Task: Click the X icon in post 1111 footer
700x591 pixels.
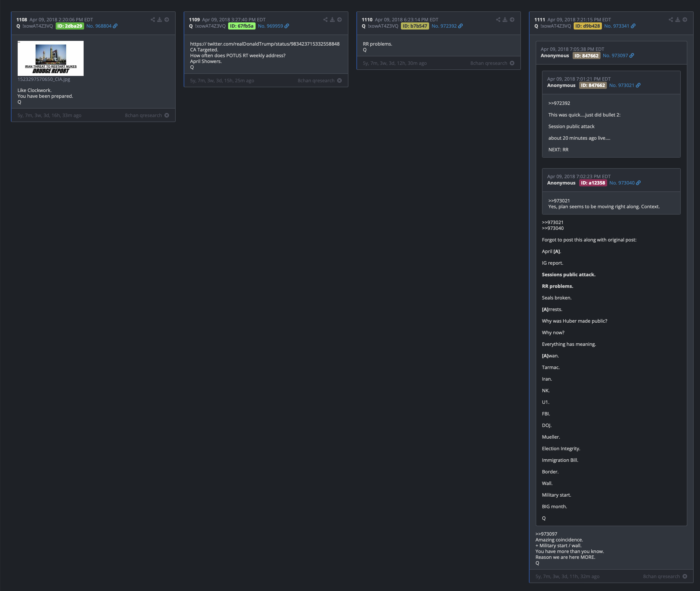Action: click(685, 576)
